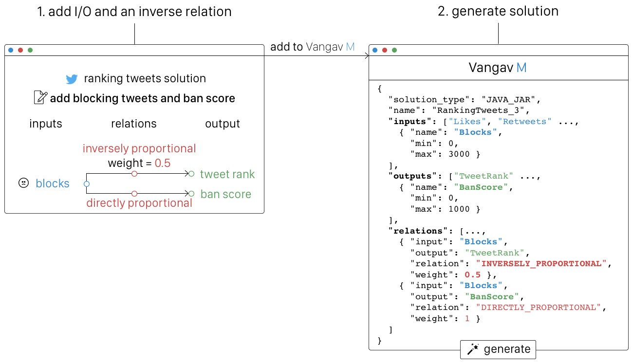Click the green dot in right window
The height and width of the screenshot is (364, 633).
[394, 50]
